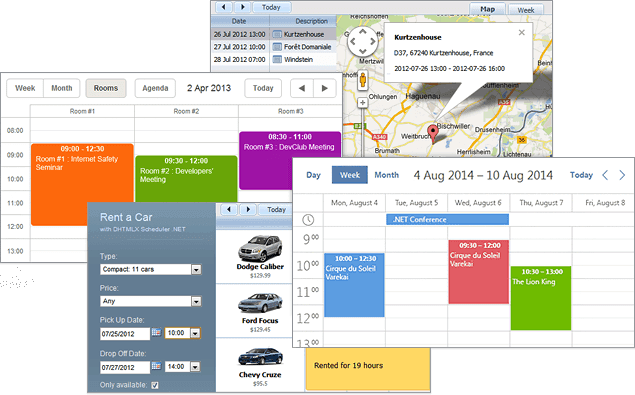Open the Drop Off Date calendar icon
The width and height of the screenshot is (635, 395).
pos(156,366)
